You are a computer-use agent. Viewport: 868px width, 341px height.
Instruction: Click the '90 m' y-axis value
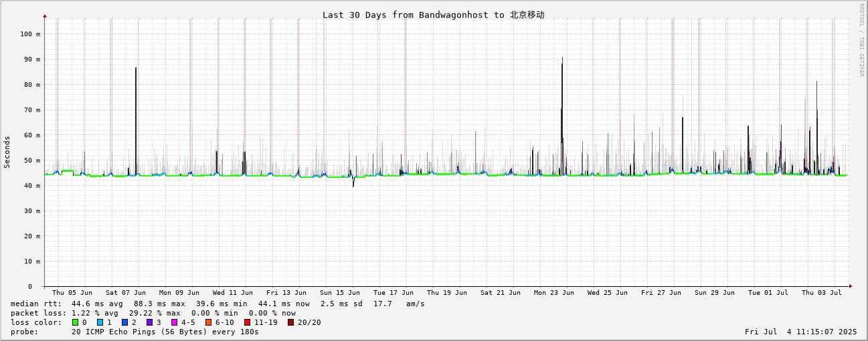coord(31,59)
